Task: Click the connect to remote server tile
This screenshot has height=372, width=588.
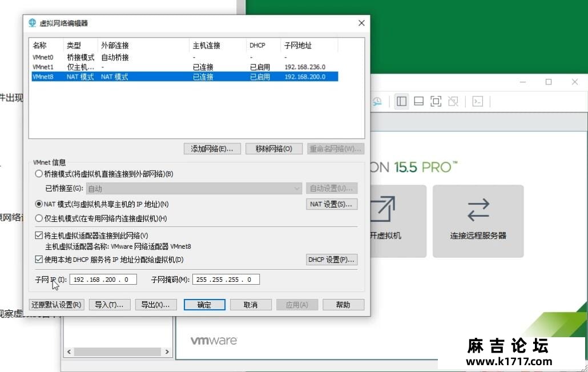Action: 478,221
